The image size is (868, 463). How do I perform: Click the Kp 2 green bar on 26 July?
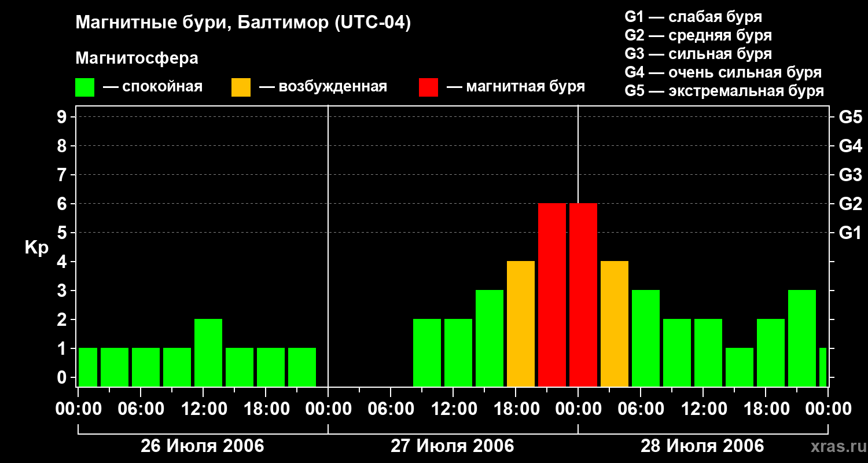point(208,353)
